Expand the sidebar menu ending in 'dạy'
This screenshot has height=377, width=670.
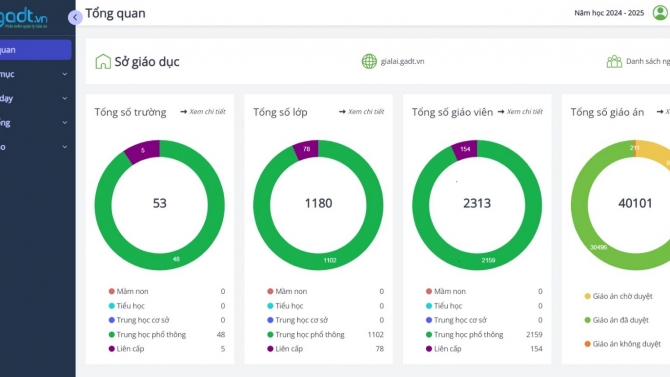(34, 98)
